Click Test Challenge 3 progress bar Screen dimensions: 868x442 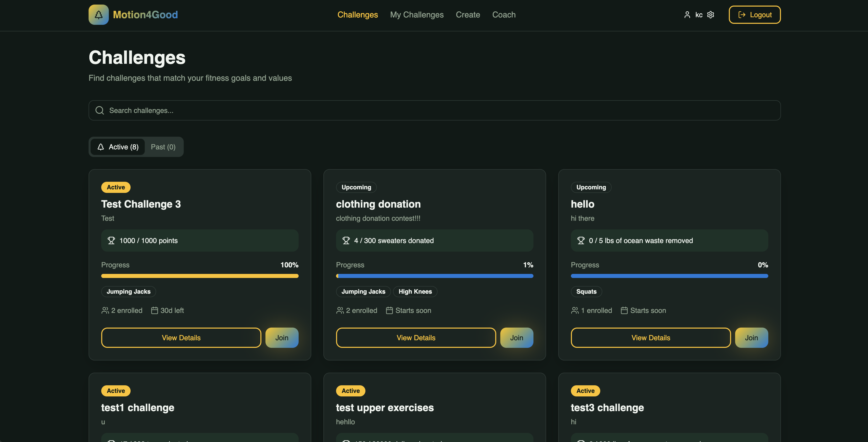click(x=199, y=276)
